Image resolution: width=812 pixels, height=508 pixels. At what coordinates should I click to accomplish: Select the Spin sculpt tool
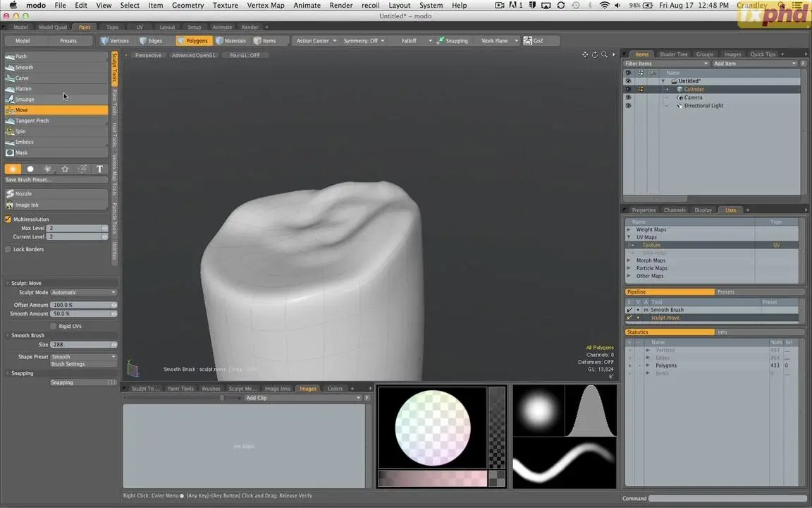(56, 131)
